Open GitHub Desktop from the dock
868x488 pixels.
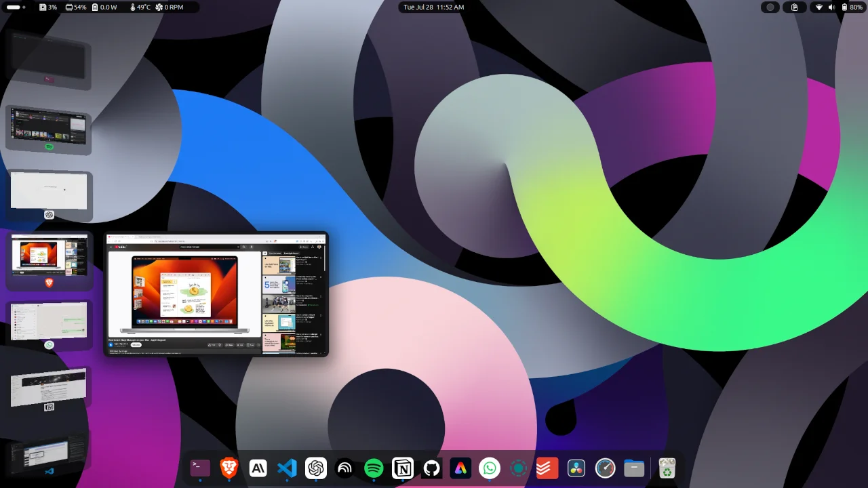click(431, 468)
